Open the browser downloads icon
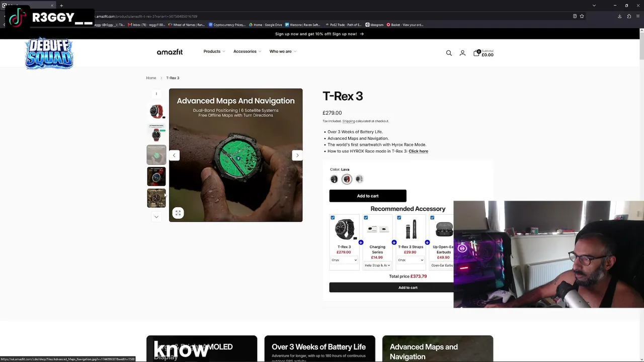The height and width of the screenshot is (362, 644). (619, 16)
